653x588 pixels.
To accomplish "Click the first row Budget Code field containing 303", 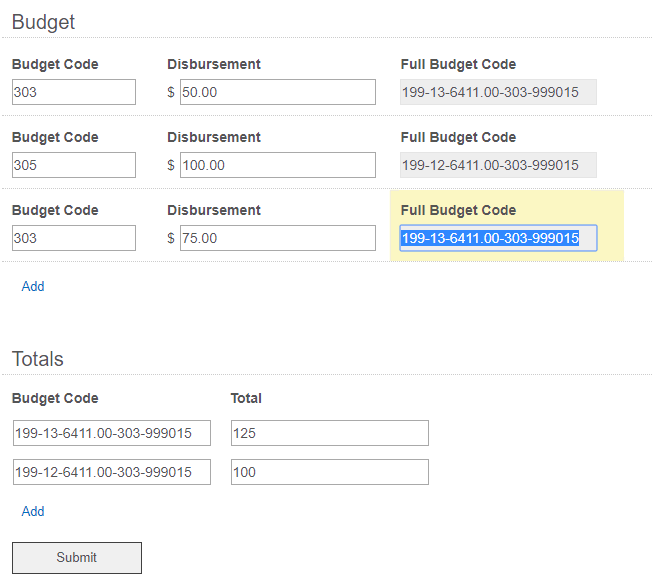I will [x=74, y=92].
